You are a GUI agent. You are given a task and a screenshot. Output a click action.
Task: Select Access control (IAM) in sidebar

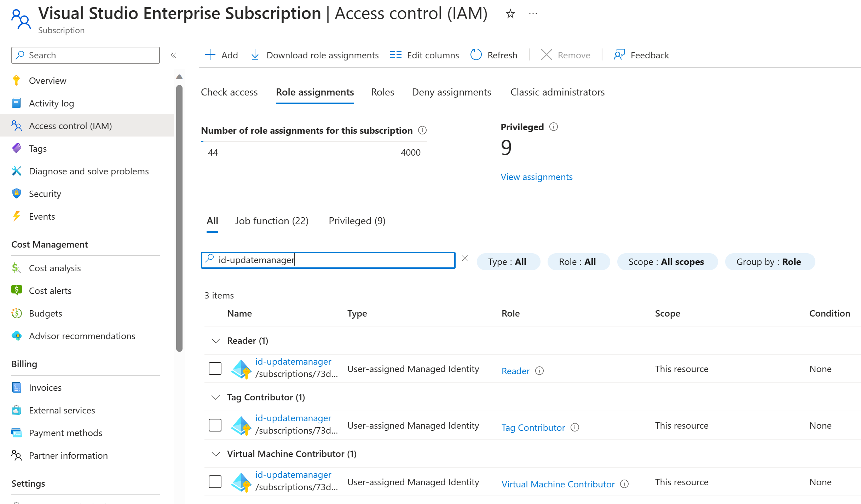tap(87, 125)
